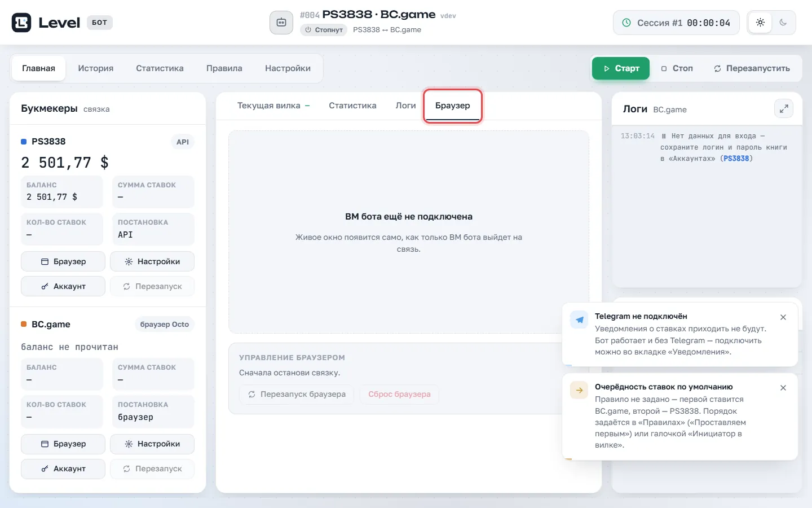Open BC.game Настройки button
The image size is (812, 508).
pyautogui.click(x=152, y=444)
